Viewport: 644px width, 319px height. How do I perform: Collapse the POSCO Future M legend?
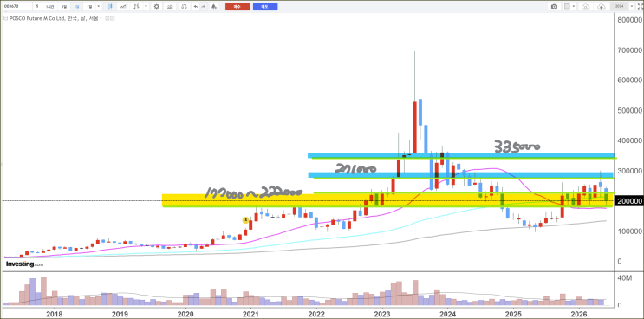tap(6, 18)
